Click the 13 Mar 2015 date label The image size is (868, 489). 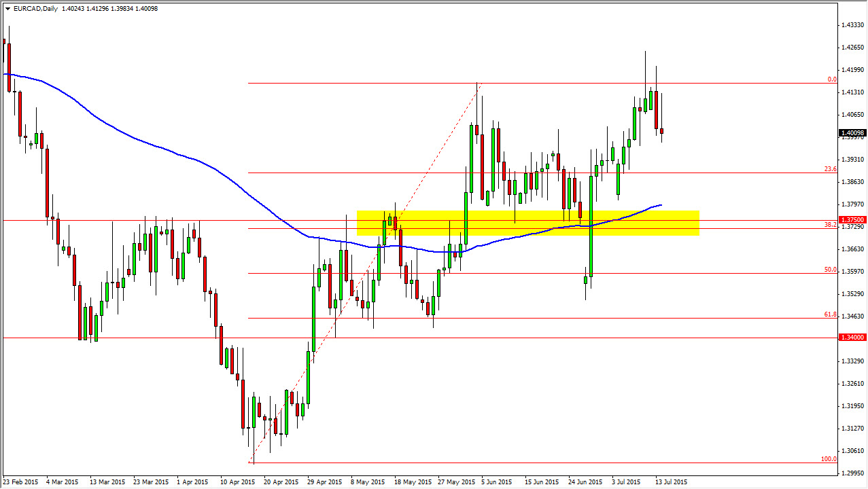(108, 482)
